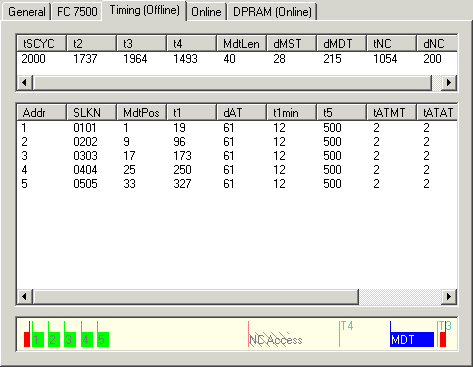Click green block 5 in timing diagram
473x367 pixels.
[x=103, y=340]
